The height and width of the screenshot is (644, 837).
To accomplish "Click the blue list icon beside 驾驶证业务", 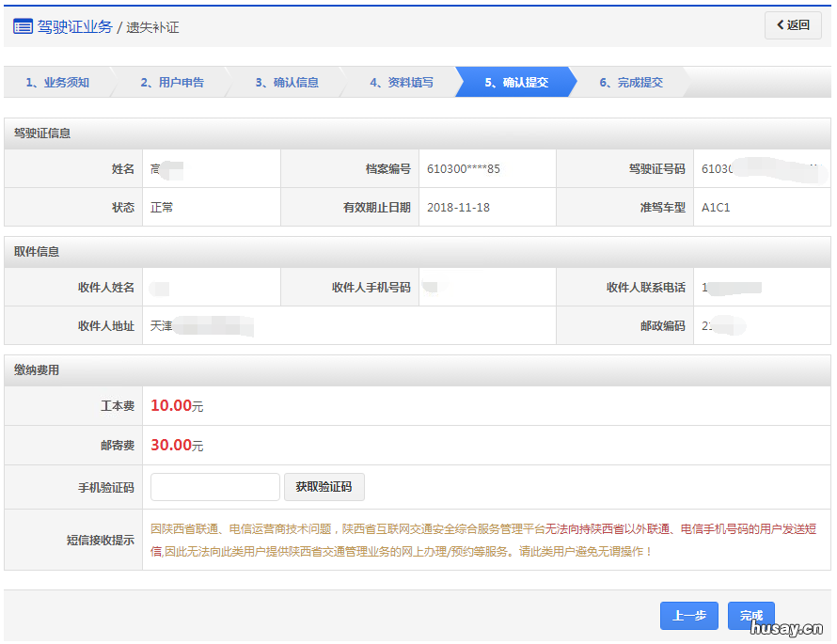I will tap(21, 27).
